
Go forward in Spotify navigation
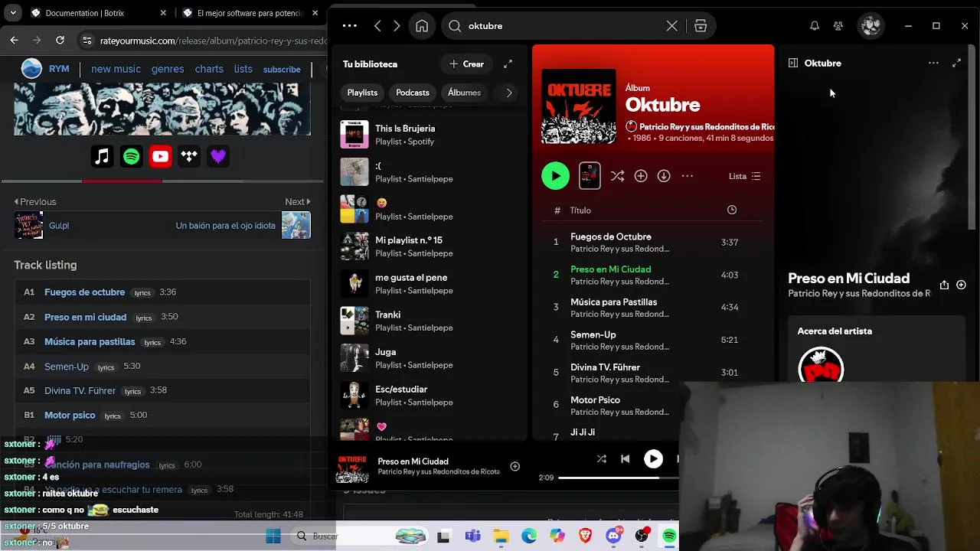(397, 26)
